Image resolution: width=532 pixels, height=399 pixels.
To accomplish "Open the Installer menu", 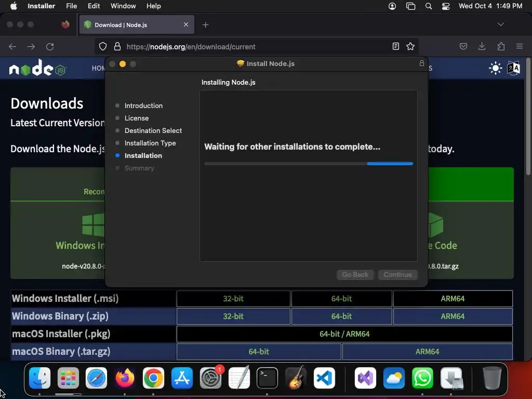I will 41,6.
